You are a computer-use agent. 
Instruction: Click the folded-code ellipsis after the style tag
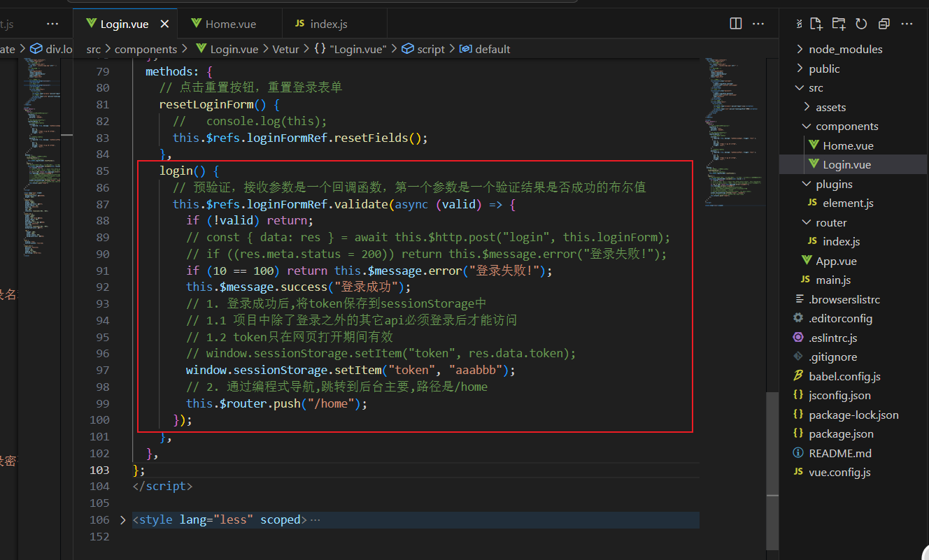(x=315, y=519)
